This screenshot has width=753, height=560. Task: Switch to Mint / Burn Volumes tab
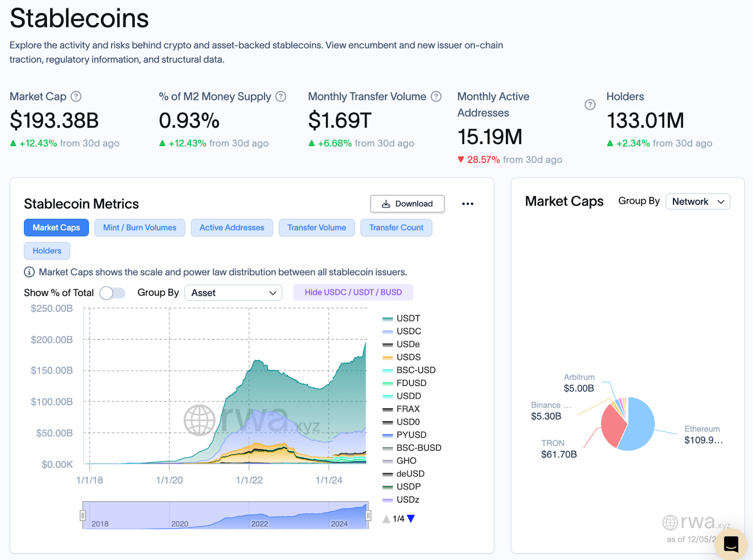click(x=140, y=228)
